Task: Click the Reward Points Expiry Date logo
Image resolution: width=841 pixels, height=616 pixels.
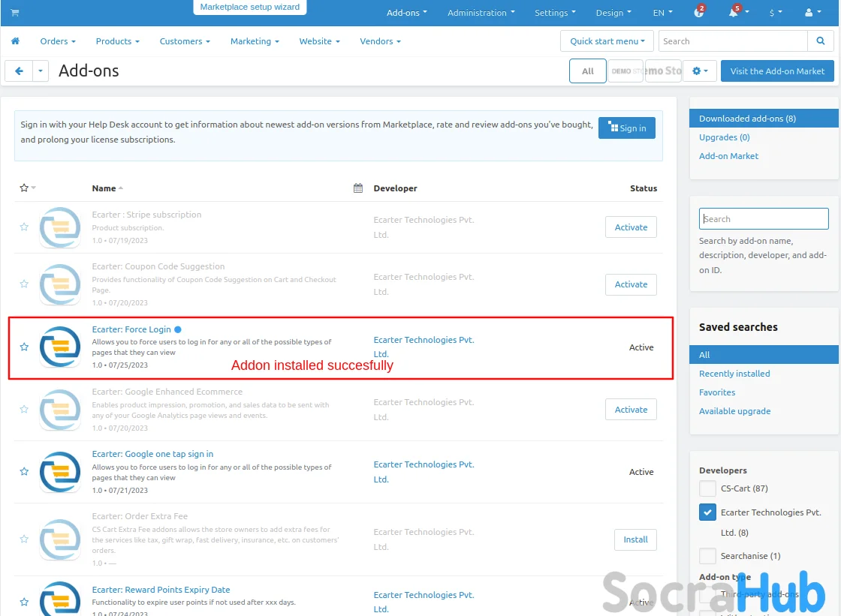Action: point(60,599)
